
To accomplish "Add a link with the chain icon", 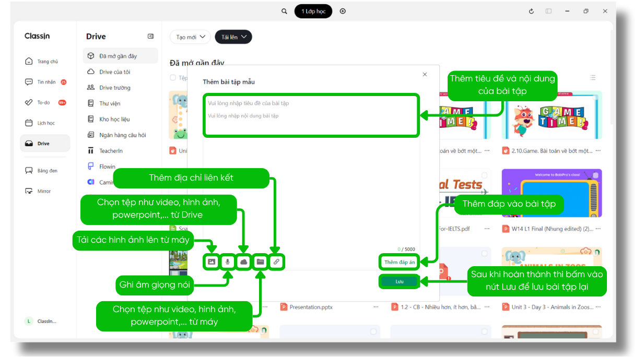I will pos(276,262).
